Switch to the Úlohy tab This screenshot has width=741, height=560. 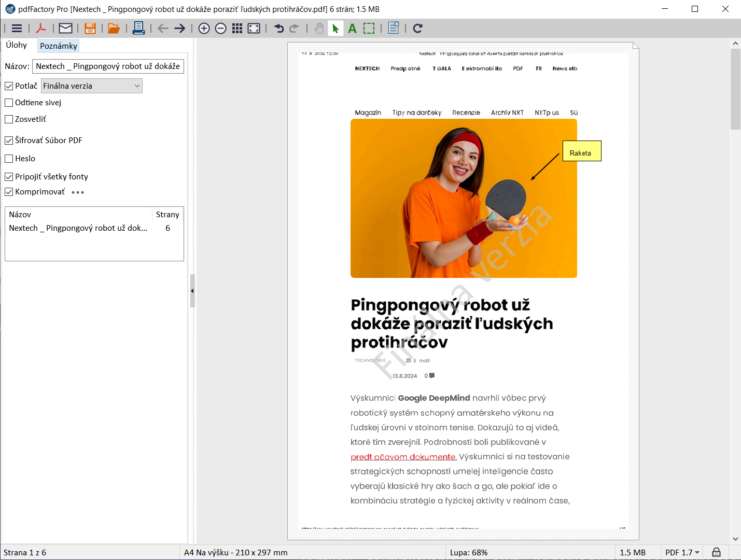click(17, 45)
